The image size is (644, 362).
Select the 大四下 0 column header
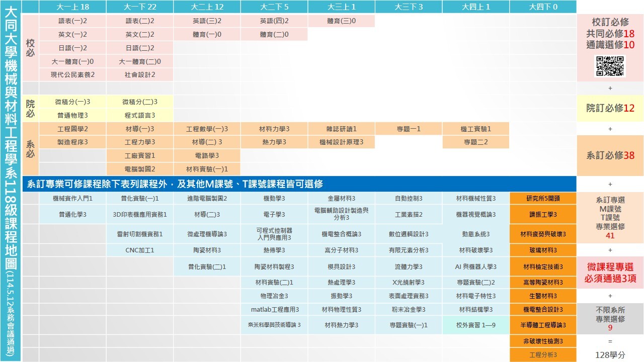point(543,7)
